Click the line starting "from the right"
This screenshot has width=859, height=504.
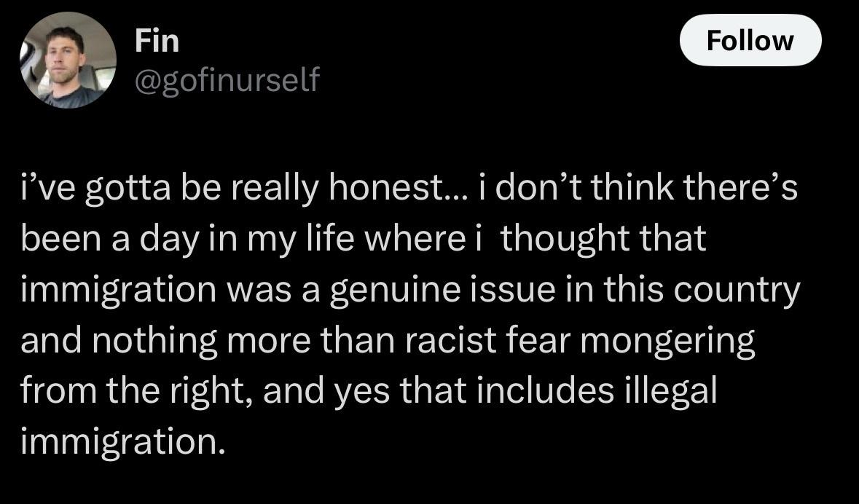tap(369, 392)
